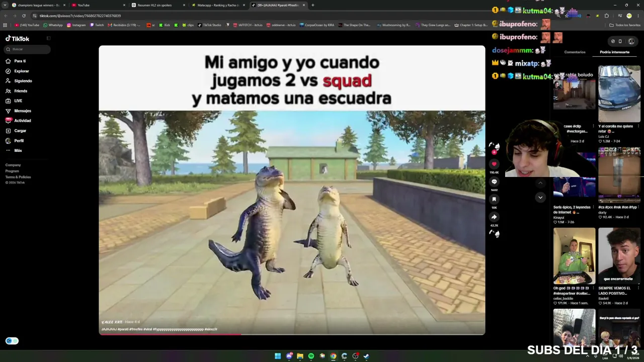Open Perfil in the sidebar
Viewport: 644px width, 362px height.
point(15,141)
